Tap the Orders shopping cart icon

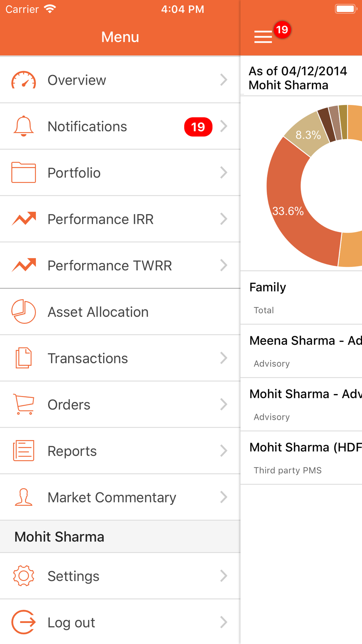coord(24,404)
